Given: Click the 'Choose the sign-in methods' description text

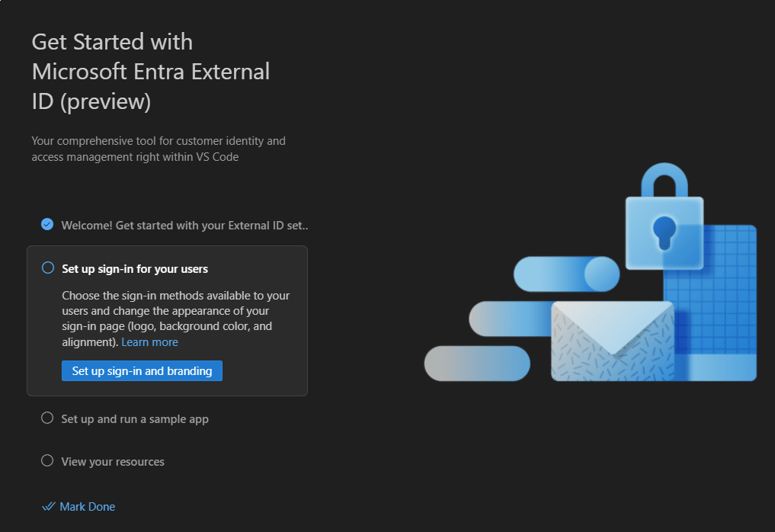Looking at the screenshot, I should coord(176,319).
